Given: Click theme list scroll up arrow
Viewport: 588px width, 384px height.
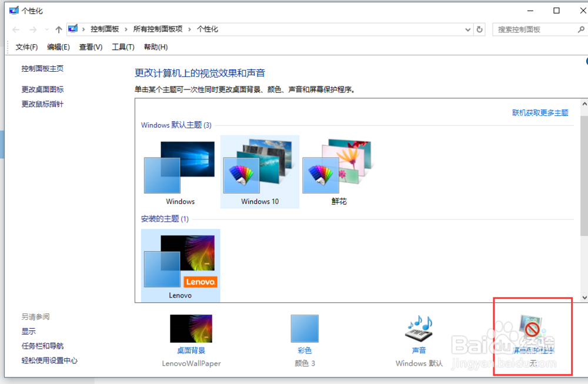Looking at the screenshot, I should tap(584, 104).
